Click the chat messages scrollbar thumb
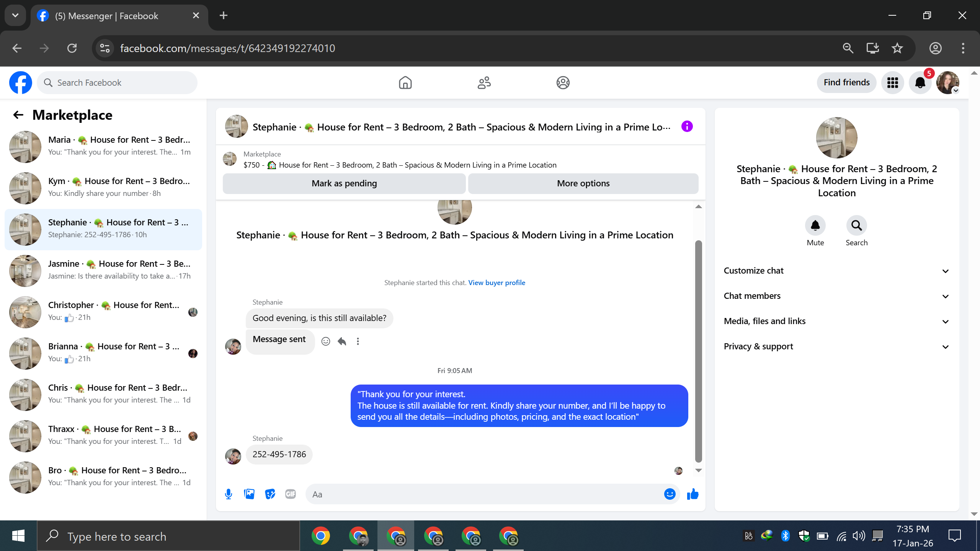 pyautogui.click(x=698, y=351)
